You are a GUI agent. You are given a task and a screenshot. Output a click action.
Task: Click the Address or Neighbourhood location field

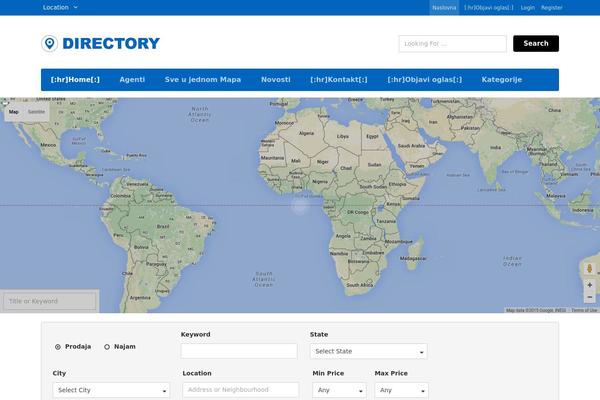click(241, 390)
